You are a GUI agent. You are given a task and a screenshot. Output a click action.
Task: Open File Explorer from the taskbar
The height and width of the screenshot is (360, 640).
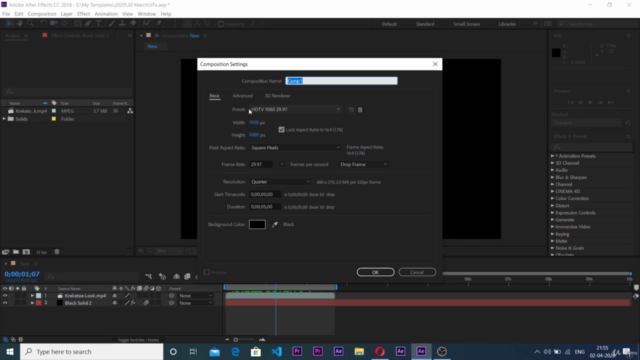click(359, 351)
